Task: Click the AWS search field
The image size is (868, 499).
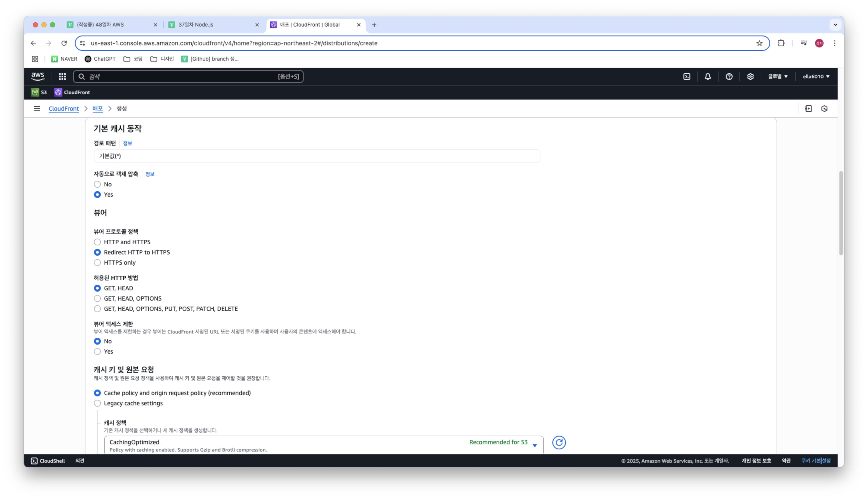Action: [x=188, y=76]
